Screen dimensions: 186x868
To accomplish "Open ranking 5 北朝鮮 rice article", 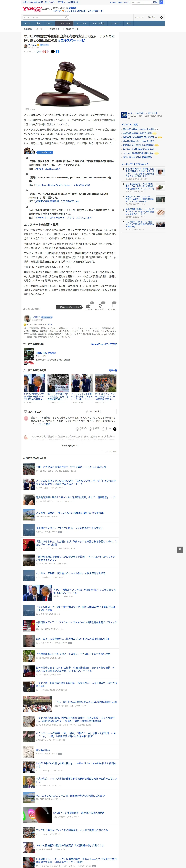I will point(139,224).
